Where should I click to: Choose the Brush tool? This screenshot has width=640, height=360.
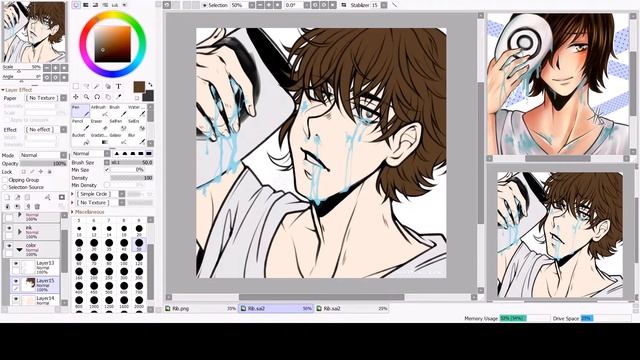[117, 111]
